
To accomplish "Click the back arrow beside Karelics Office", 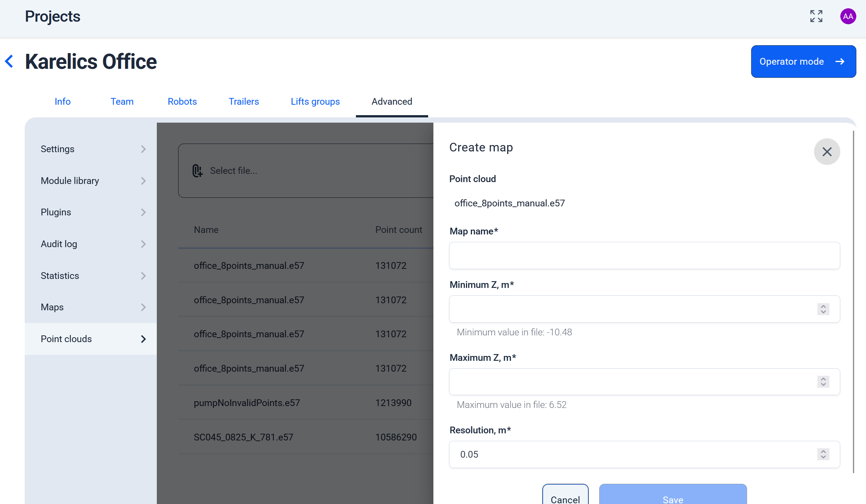I will 9,61.
